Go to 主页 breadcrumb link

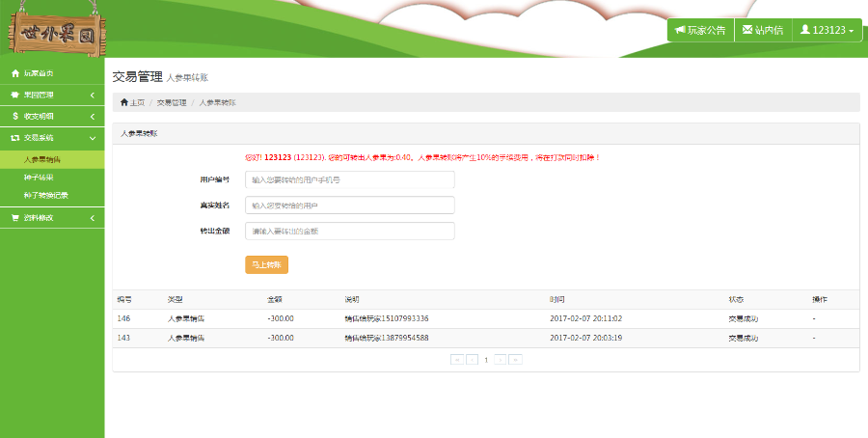tap(137, 102)
